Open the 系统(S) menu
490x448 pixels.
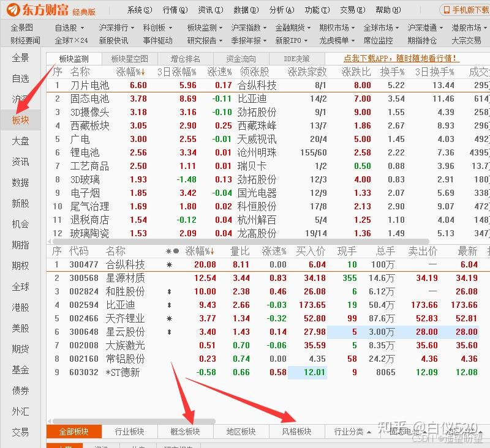coord(140,10)
